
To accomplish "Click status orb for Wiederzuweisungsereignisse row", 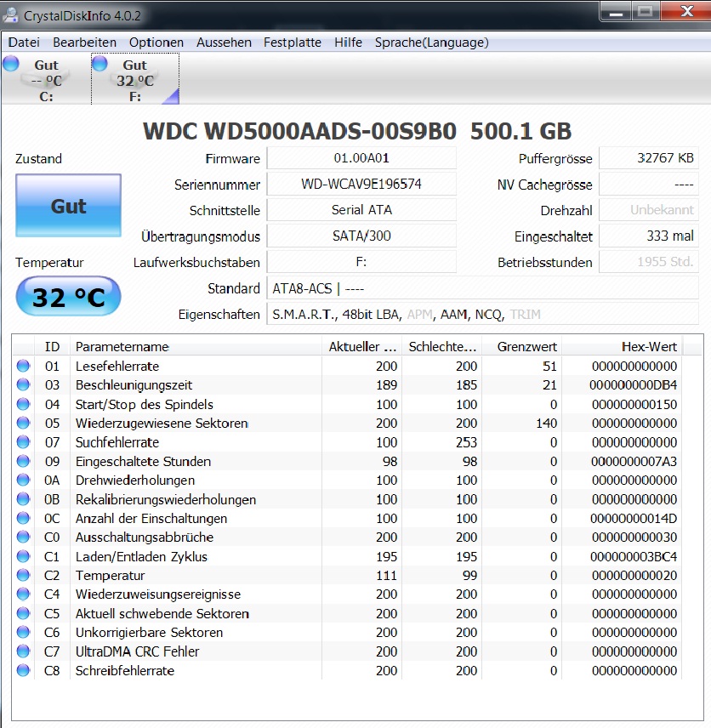I will click(23, 594).
